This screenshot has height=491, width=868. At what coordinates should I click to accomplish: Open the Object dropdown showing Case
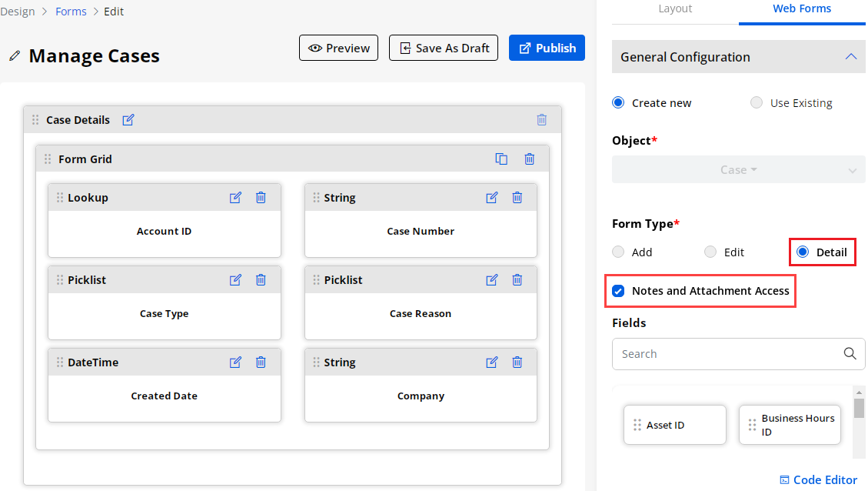tap(738, 170)
